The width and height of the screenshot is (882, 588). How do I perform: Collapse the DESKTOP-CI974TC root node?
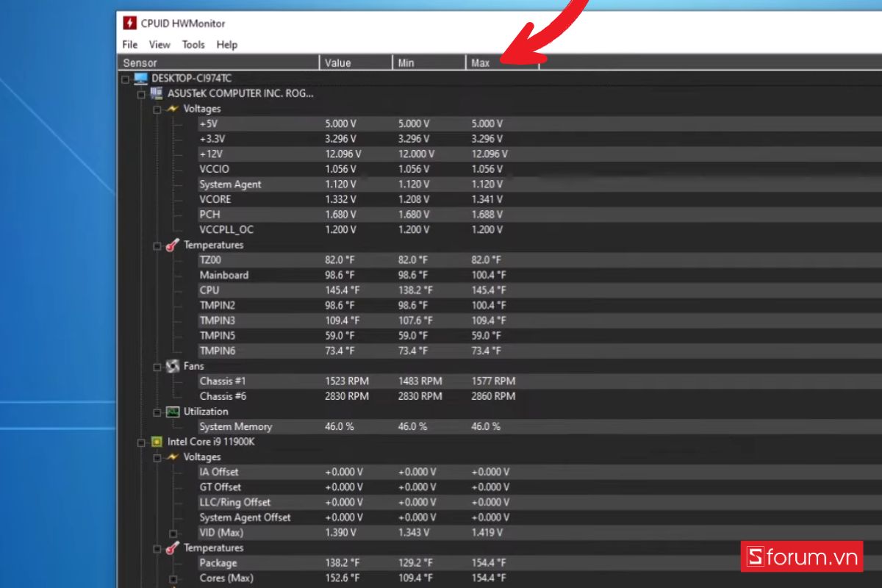click(x=125, y=79)
